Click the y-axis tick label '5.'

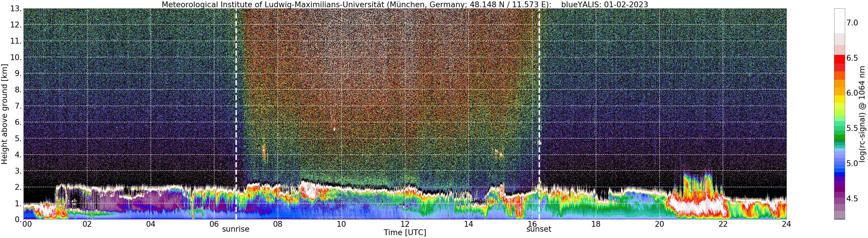coord(18,138)
